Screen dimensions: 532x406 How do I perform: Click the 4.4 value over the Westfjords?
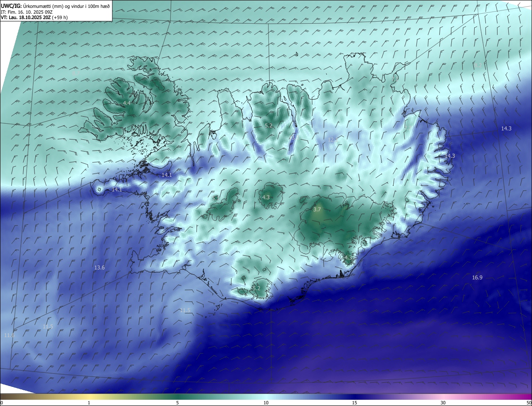point(126,103)
